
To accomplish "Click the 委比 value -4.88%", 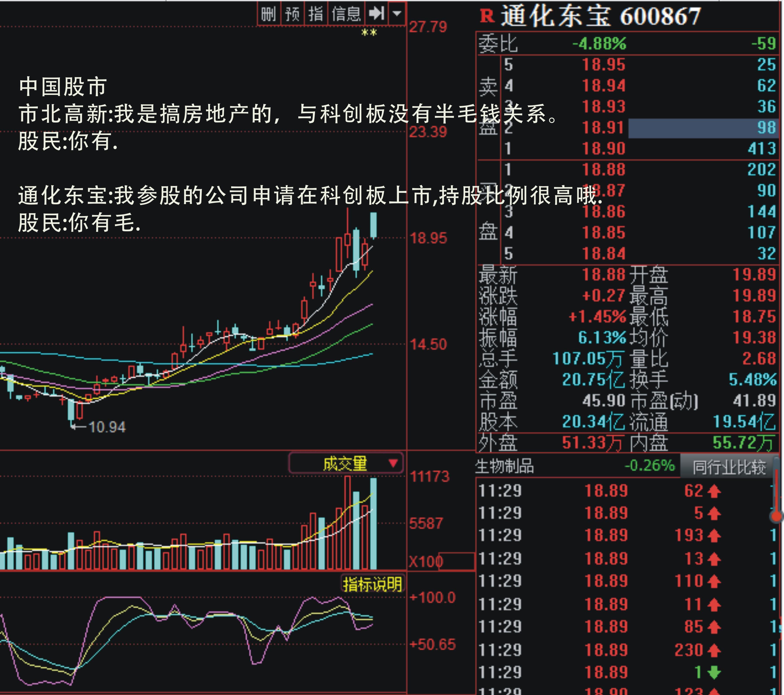I will pos(599,44).
